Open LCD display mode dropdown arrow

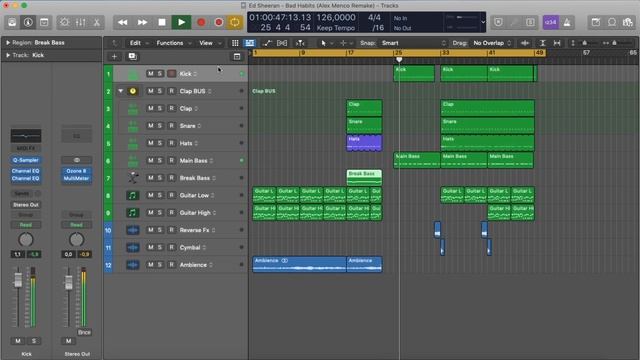[483, 22]
